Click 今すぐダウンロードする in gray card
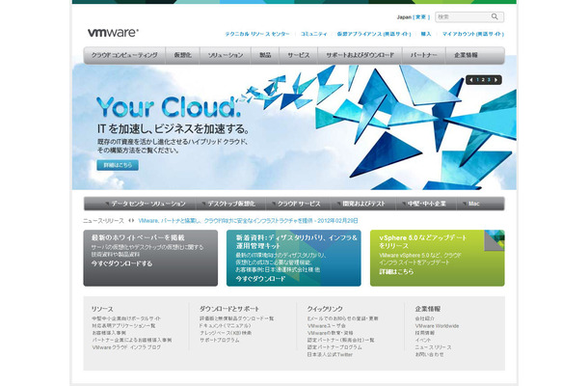The height and width of the screenshot is (386, 588). pyautogui.click(x=121, y=264)
